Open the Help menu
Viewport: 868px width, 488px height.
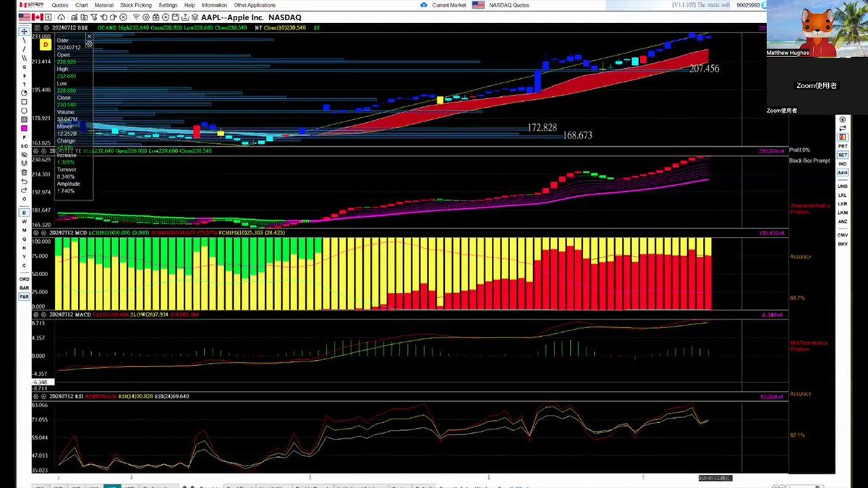click(x=190, y=5)
